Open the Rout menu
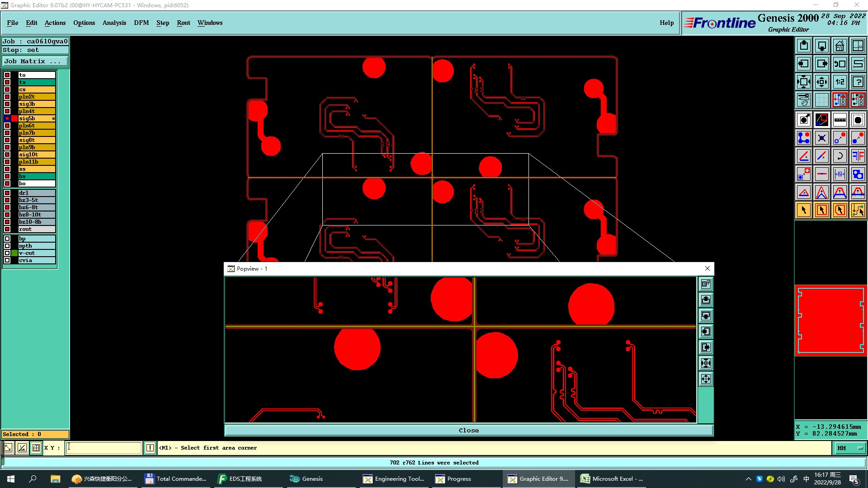The image size is (868, 488). tap(183, 23)
